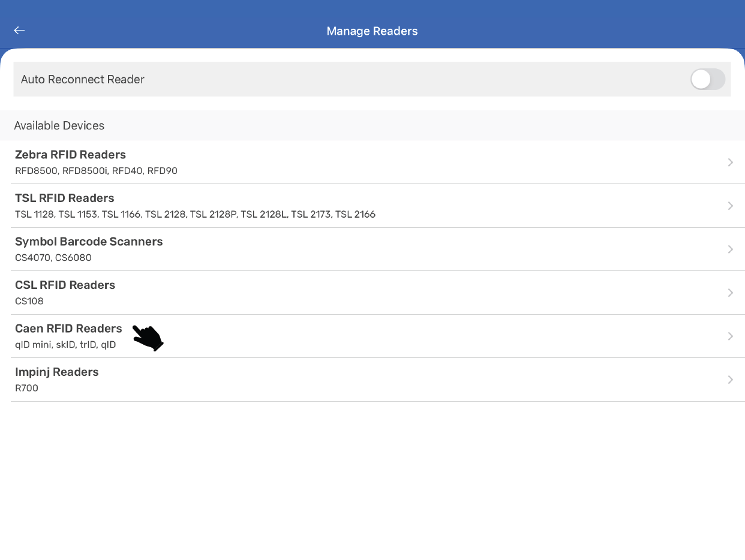This screenshot has width=745, height=560.
Task: Click the Available Devices section header
Action: 59,126
